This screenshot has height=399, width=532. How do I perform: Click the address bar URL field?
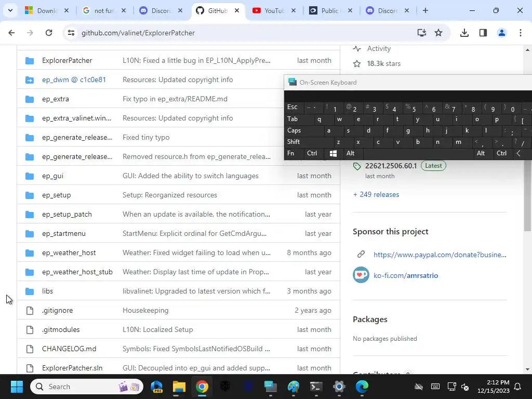pos(245,33)
